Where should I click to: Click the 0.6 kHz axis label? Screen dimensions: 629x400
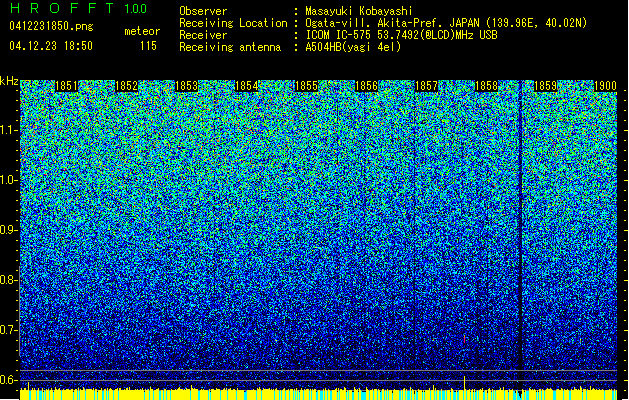click(x=8, y=380)
